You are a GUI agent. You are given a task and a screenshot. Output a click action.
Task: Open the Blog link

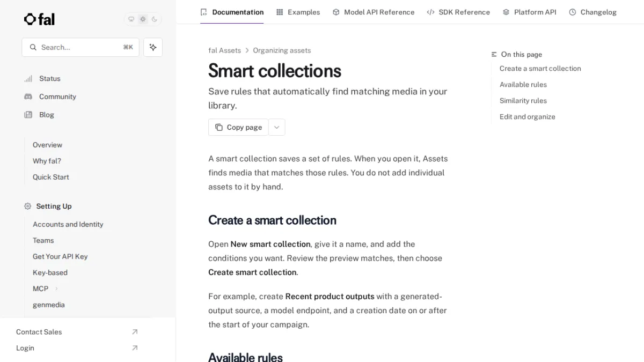coord(47,115)
